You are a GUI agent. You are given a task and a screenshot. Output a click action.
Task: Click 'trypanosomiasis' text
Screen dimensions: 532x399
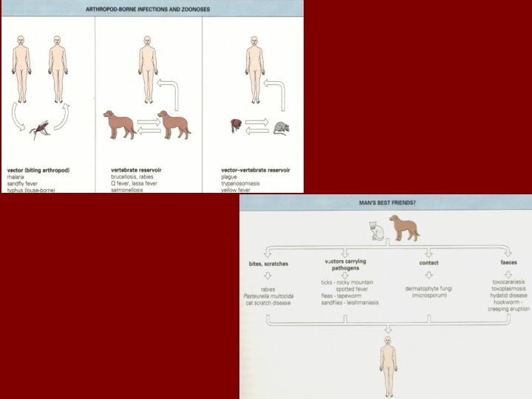click(x=240, y=183)
